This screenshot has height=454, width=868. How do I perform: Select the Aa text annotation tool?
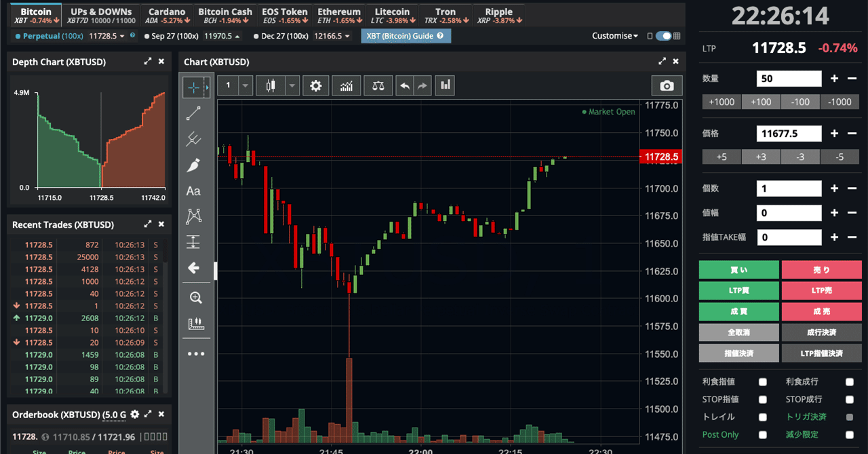coord(193,191)
